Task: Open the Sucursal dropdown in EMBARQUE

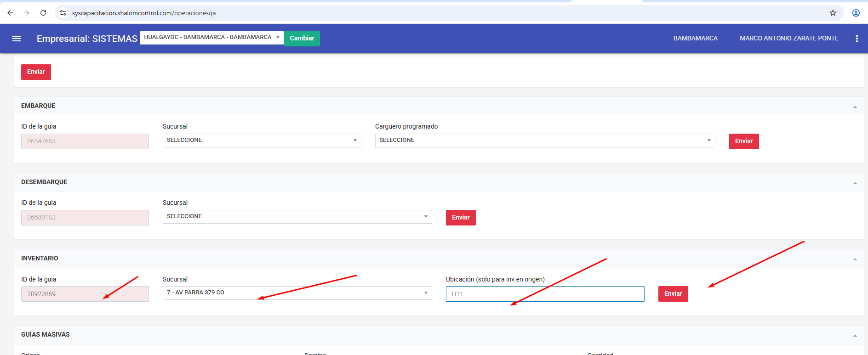Action: [262, 141]
